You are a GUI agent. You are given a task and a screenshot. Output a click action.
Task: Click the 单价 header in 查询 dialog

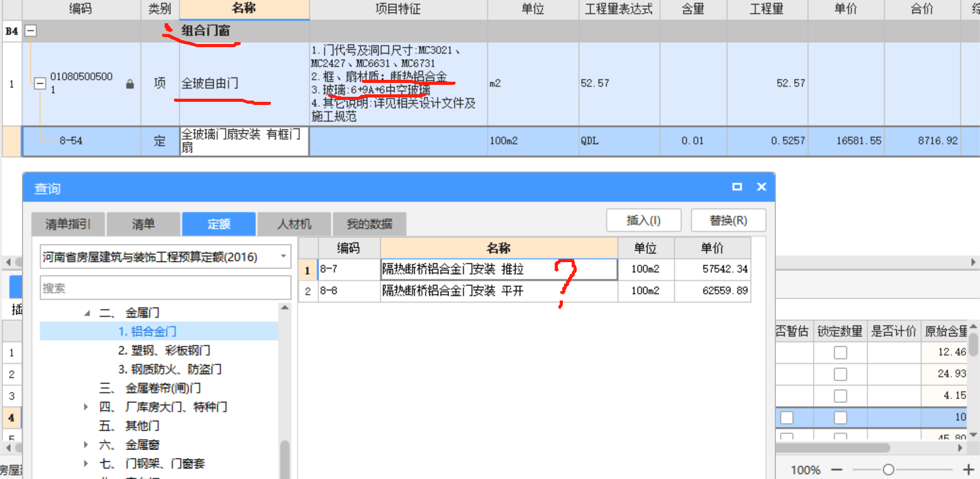(x=712, y=248)
